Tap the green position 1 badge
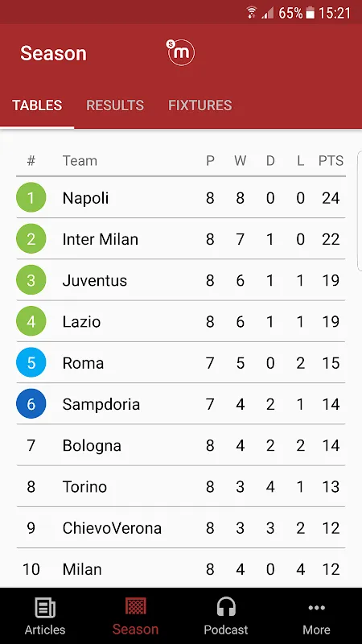 tap(31, 197)
